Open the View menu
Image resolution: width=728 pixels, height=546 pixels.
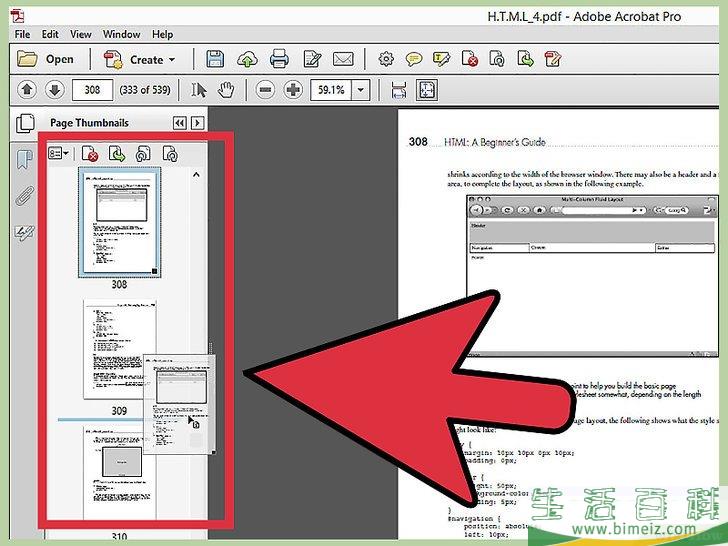[81, 34]
